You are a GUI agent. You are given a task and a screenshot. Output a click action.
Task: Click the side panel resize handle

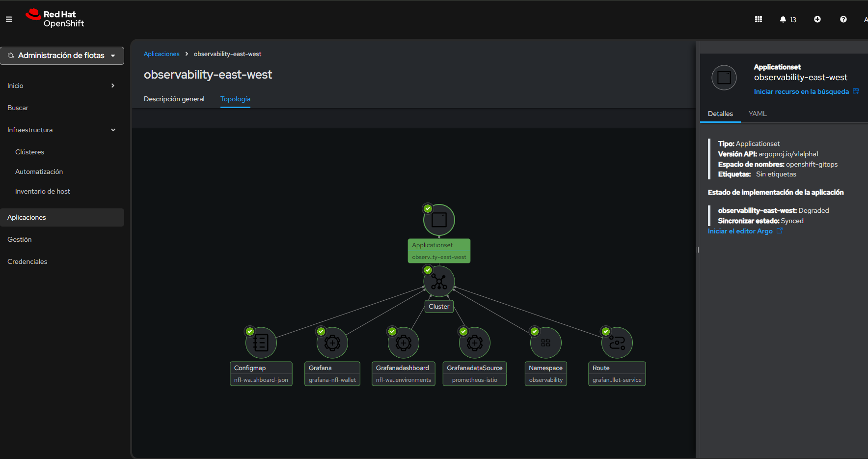click(697, 250)
